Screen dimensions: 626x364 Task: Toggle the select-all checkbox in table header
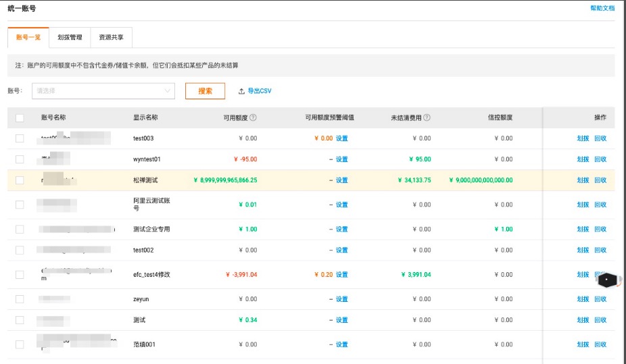(20, 118)
